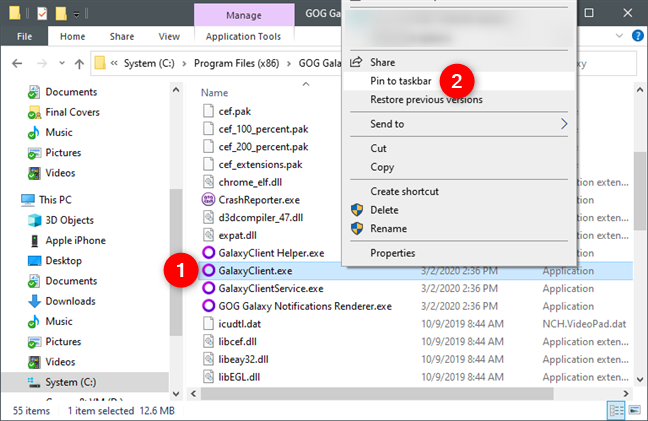
Task: Select d3dcompiler_47.dll file
Action: pyautogui.click(x=261, y=218)
